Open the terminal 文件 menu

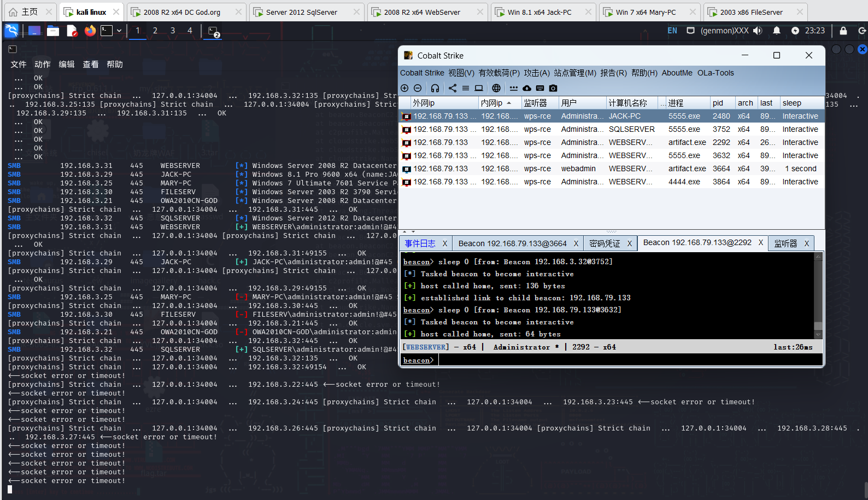click(19, 65)
